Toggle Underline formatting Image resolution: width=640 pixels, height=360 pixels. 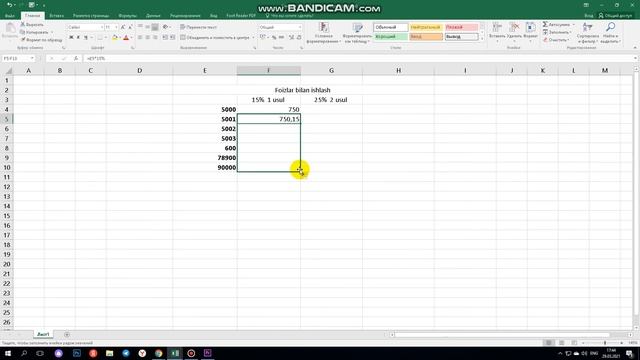[86, 38]
